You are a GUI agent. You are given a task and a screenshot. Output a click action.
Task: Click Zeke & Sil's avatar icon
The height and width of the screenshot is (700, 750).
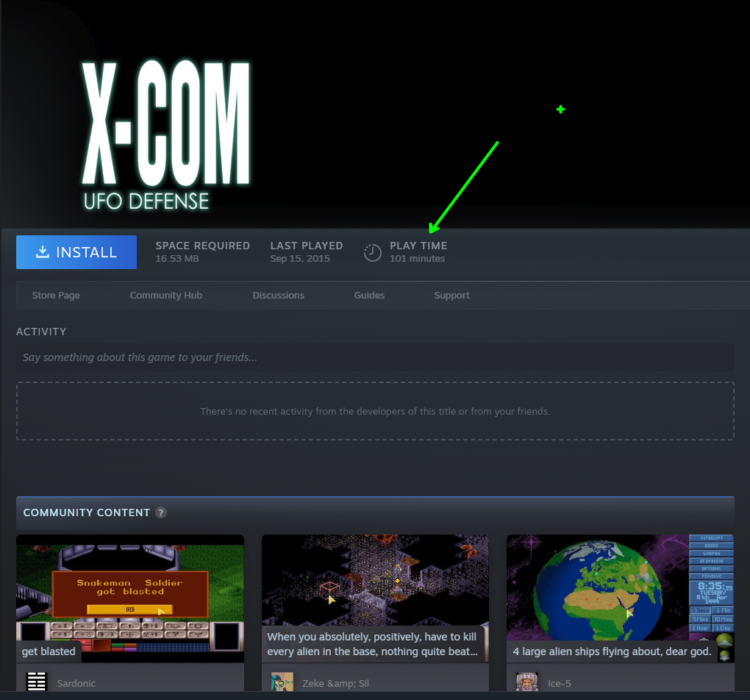tap(282, 682)
